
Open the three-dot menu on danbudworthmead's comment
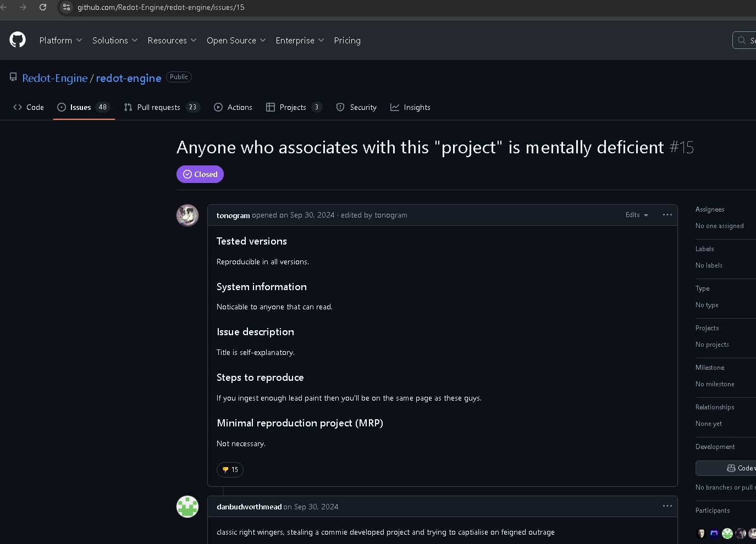click(667, 506)
